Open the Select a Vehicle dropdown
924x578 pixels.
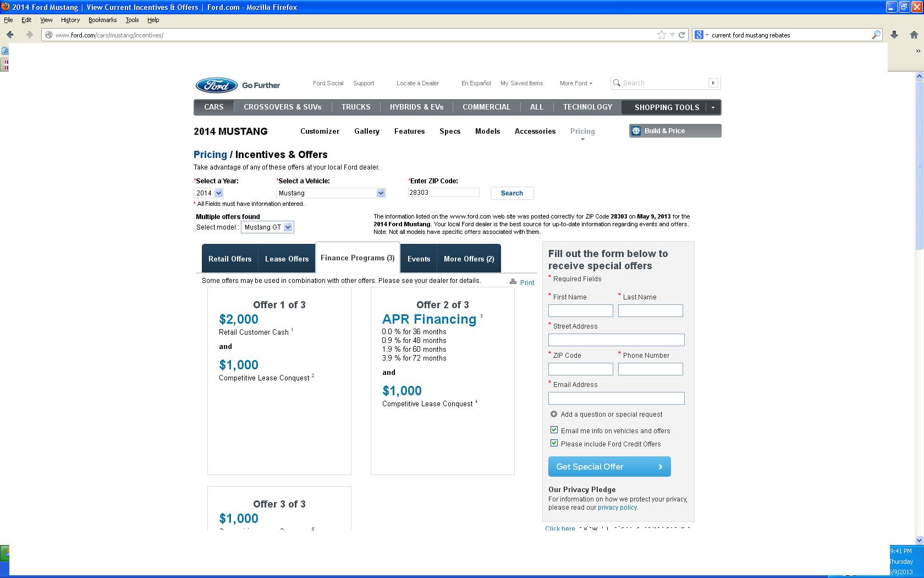pyautogui.click(x=380, y=193)
